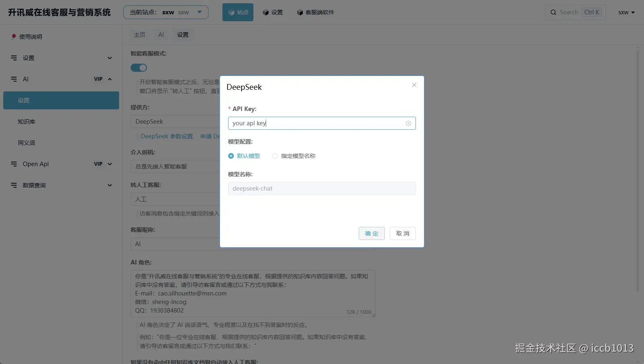The height and width of the screenshot is (364, 644).
Task: Open the 设置 top navigation item
Action: pos(273,12)
